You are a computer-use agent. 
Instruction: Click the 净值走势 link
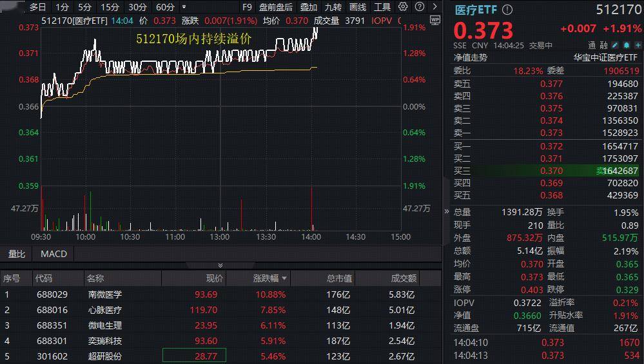click(x=470, y=57)
